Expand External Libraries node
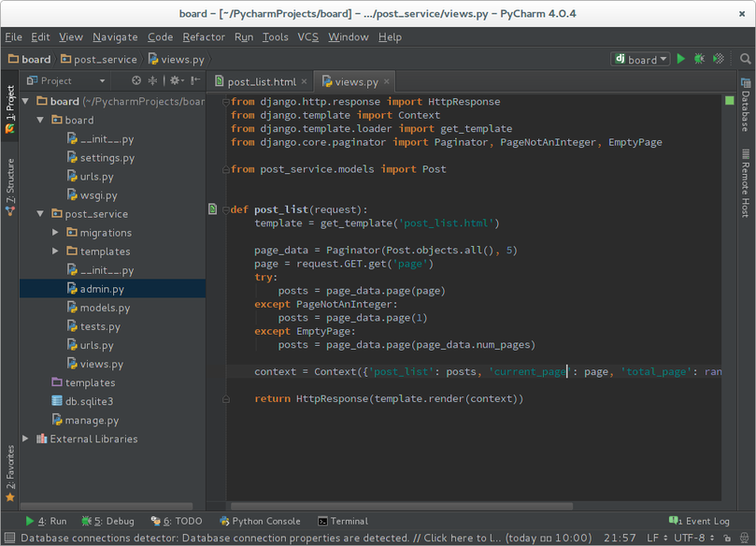Viewport: 756px width, 546px height. [25, 438]
